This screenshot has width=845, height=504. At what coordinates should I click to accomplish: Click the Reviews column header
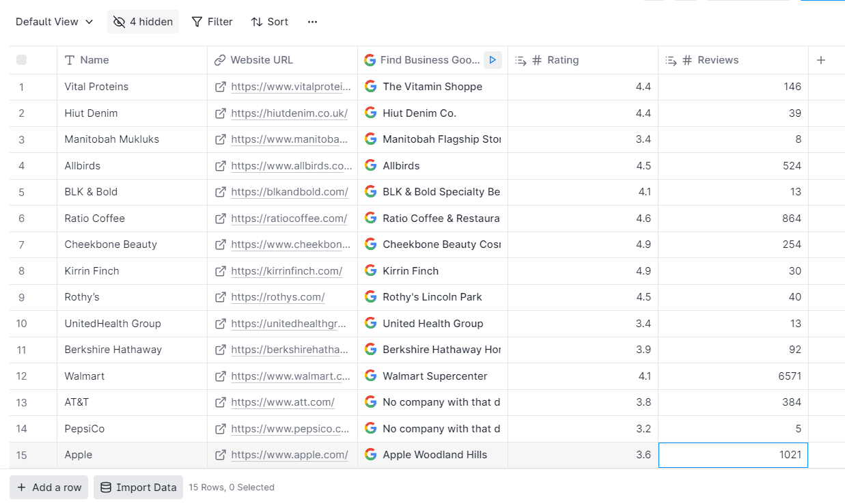[734, 60]
